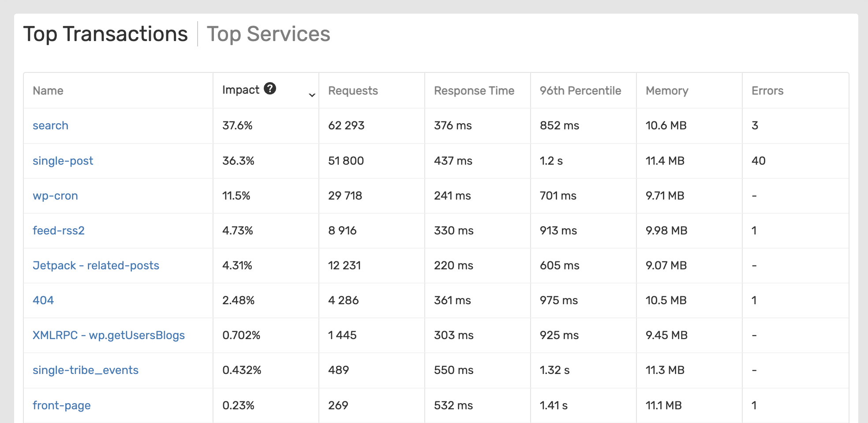Sort table by the Requests column
Screen dimensions: 868x423
[x=353, y=91]
